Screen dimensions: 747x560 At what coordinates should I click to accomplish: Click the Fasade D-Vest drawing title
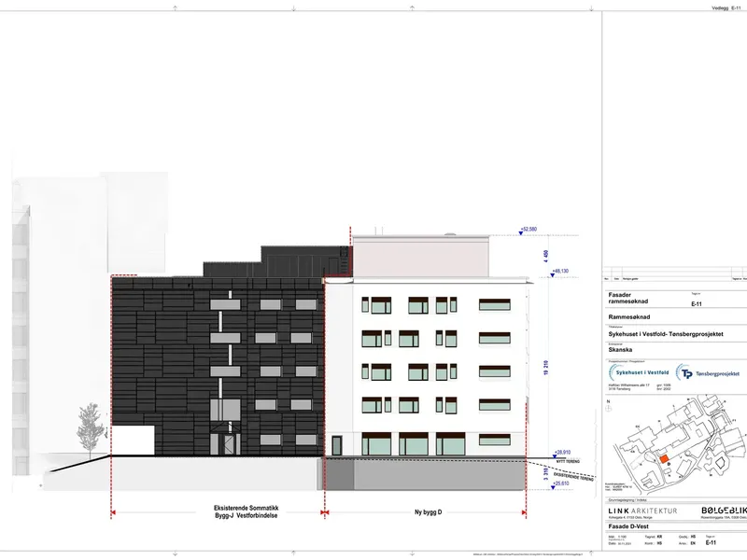tap(628, 526)
